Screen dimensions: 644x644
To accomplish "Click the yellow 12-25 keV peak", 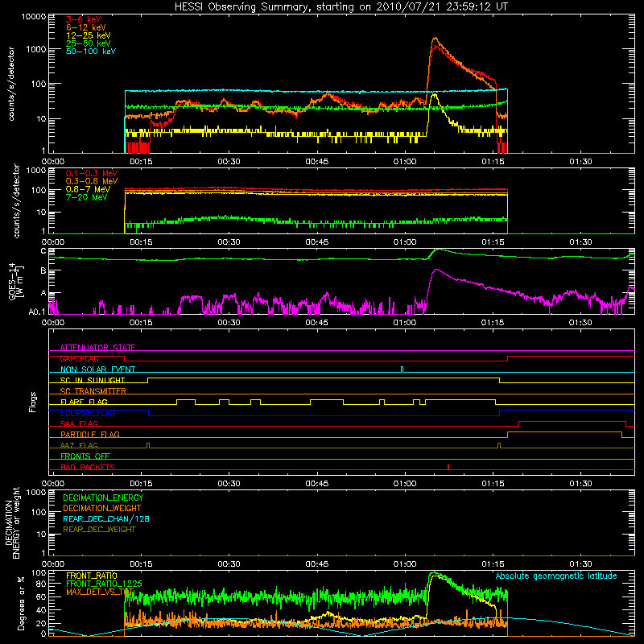I will tap(434, 95).
